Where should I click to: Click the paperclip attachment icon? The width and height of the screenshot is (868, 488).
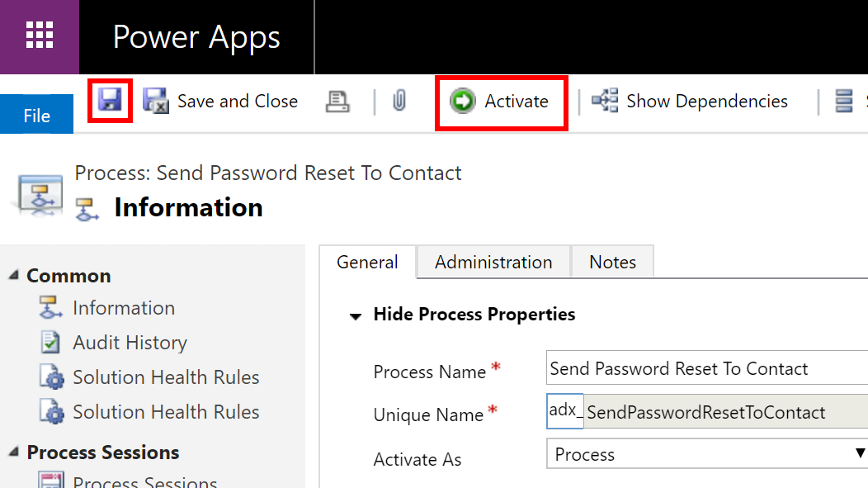(x=399, y=101)
